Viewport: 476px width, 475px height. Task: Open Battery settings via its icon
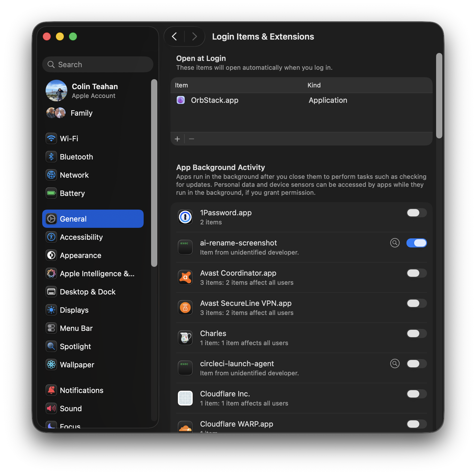click(51, 193)
